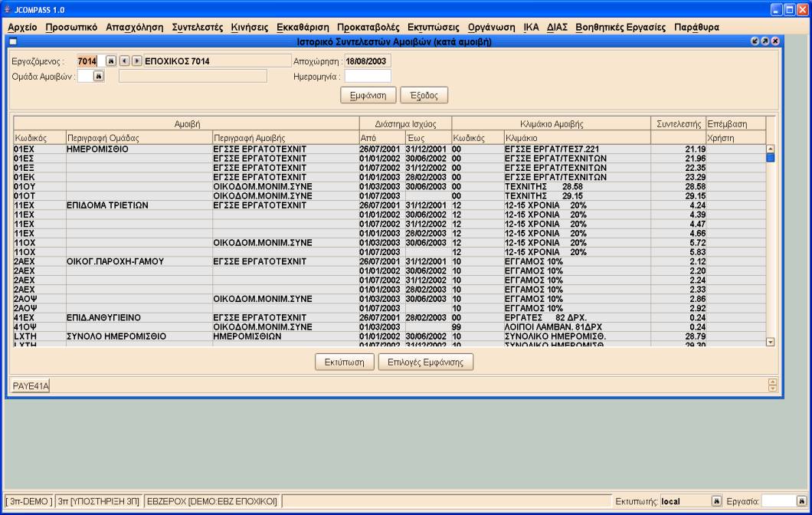Open employee lookup next to code 7014
Image resolution: width=812 pixels, height=515 pixels.
[x=111, y=61]
